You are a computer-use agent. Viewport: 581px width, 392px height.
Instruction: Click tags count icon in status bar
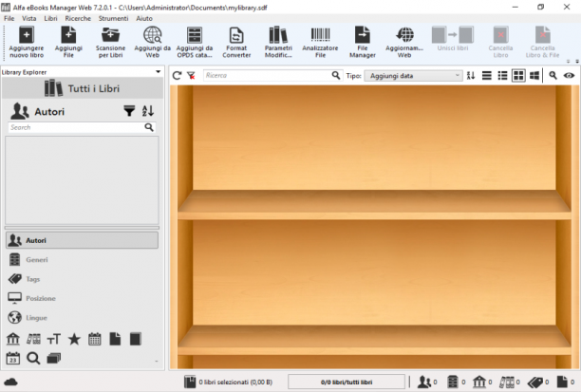coord(535,382)
